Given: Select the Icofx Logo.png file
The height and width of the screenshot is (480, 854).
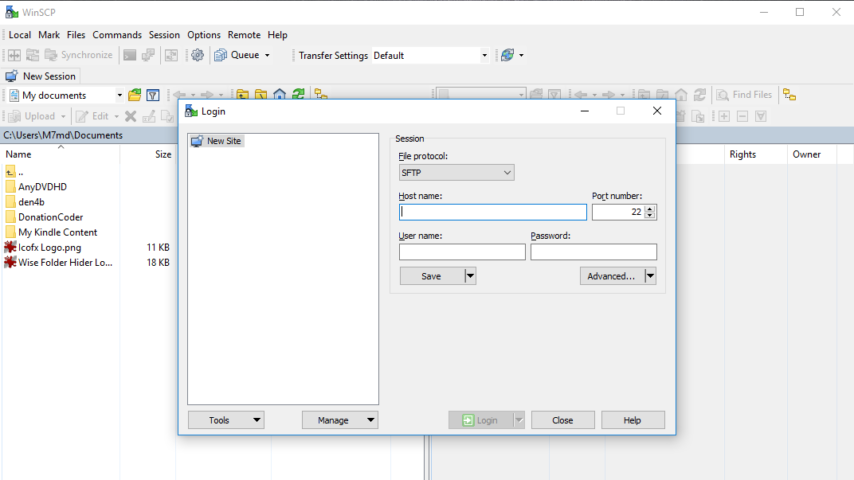Looking at the screenshot, I should [43, 247].
